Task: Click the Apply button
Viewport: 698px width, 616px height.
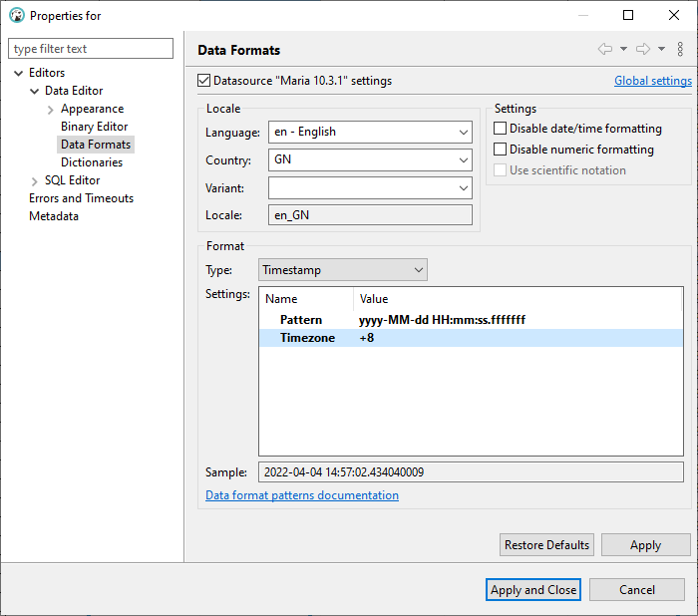Action: coord(645,545)
